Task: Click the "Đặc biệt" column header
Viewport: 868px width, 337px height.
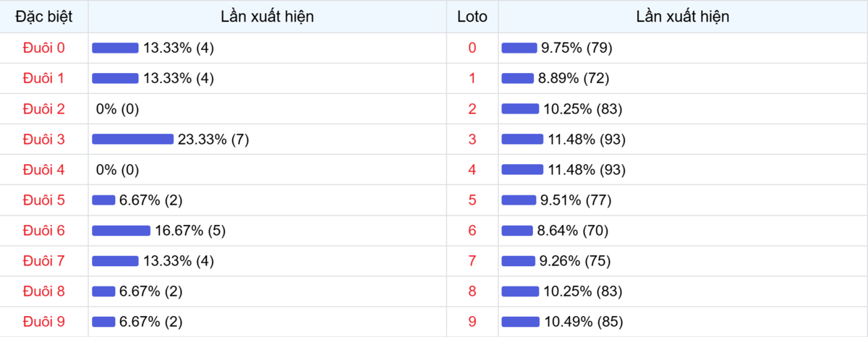Action: pyautogui.click(x=44, y=17)
